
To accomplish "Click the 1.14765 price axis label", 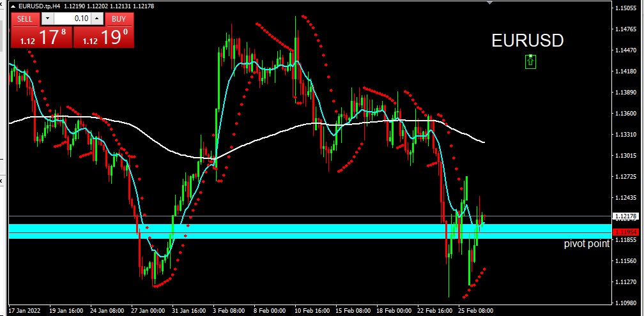I will click(626, 29).
